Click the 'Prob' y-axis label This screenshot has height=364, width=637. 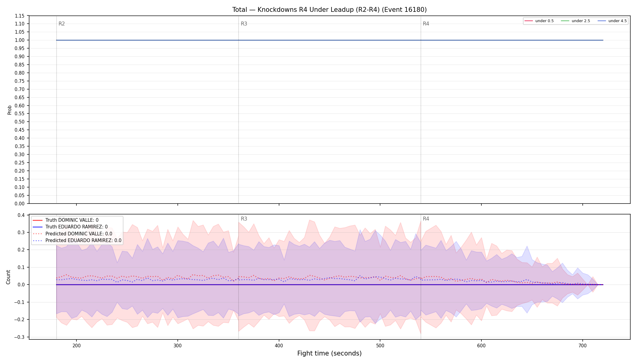point(9,110)
